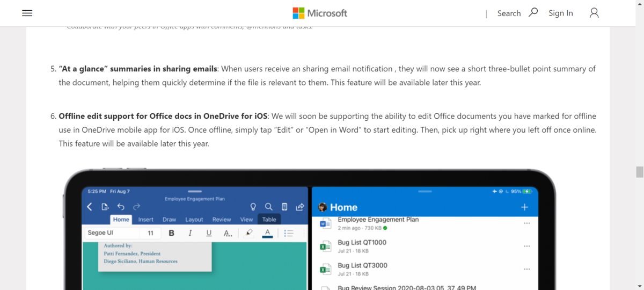
Task: Click the "At a glance" summaries heading
Action: click(x=138, y=69)
